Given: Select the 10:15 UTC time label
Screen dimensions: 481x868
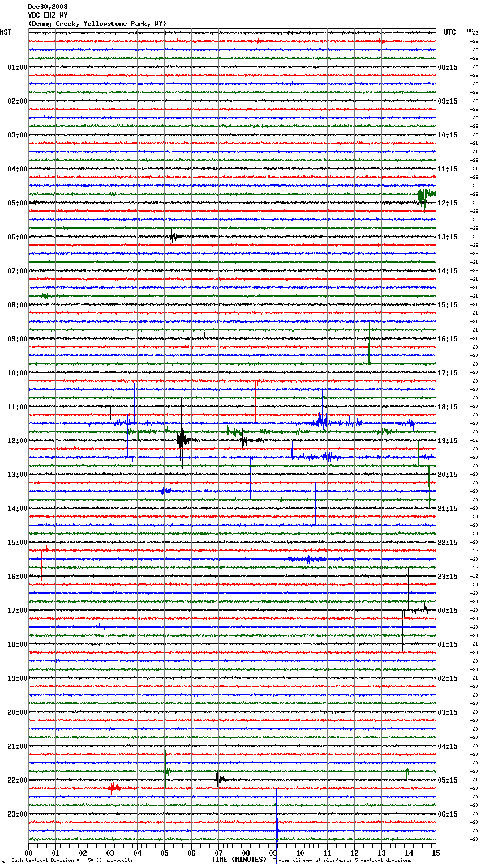Looking at the screenshot, I should point(448,135).
